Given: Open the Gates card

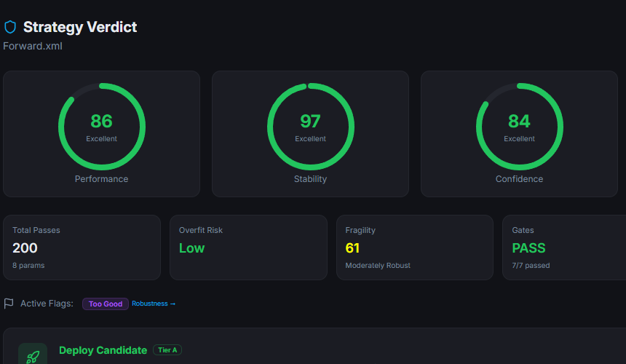Looking at the screenshot, I should [564, 248].
